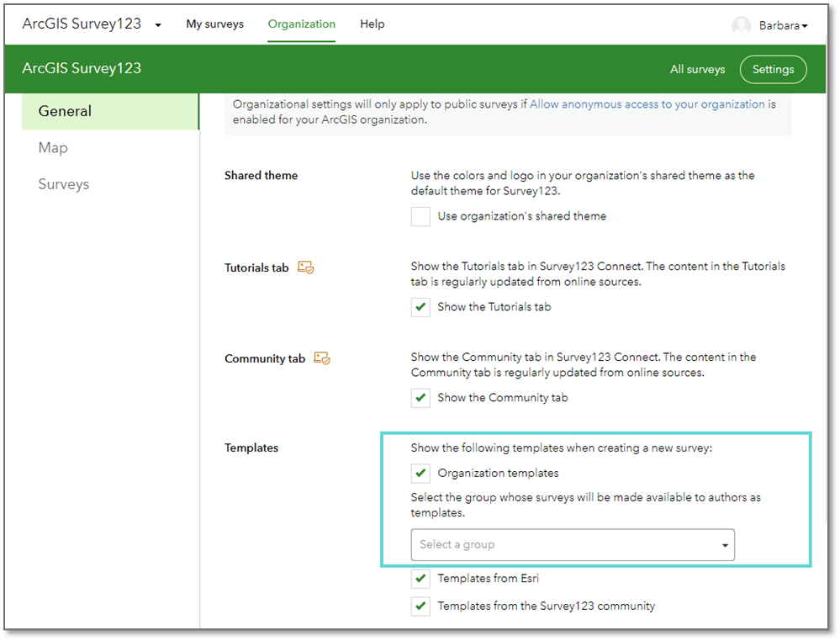
Task: Click Barbara's profile avatar picture
Action: [x=741, y=25]
